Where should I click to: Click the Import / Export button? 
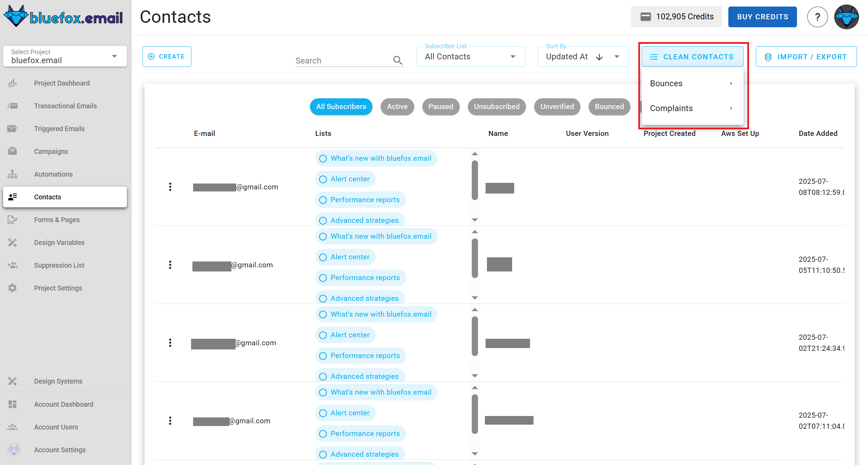(x=806, y=57)
